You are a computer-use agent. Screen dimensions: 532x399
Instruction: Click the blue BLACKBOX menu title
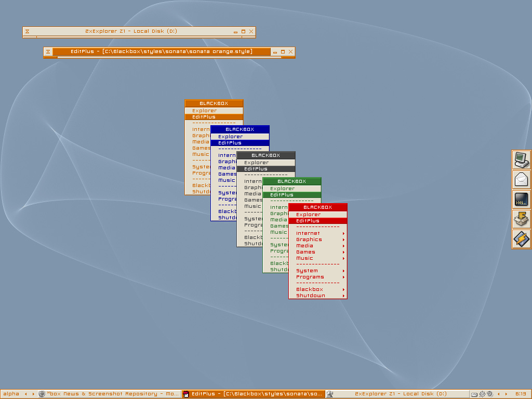[240, 129]
